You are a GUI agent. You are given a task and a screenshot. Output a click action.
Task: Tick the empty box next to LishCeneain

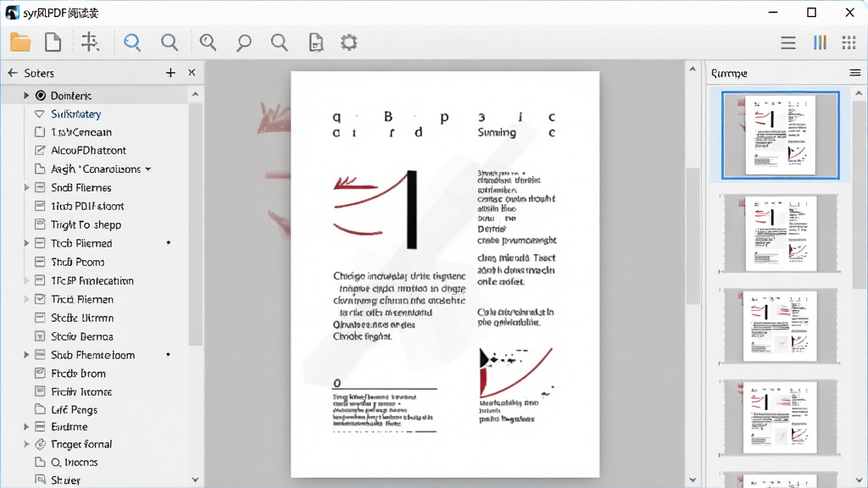[x=40, y=131]
